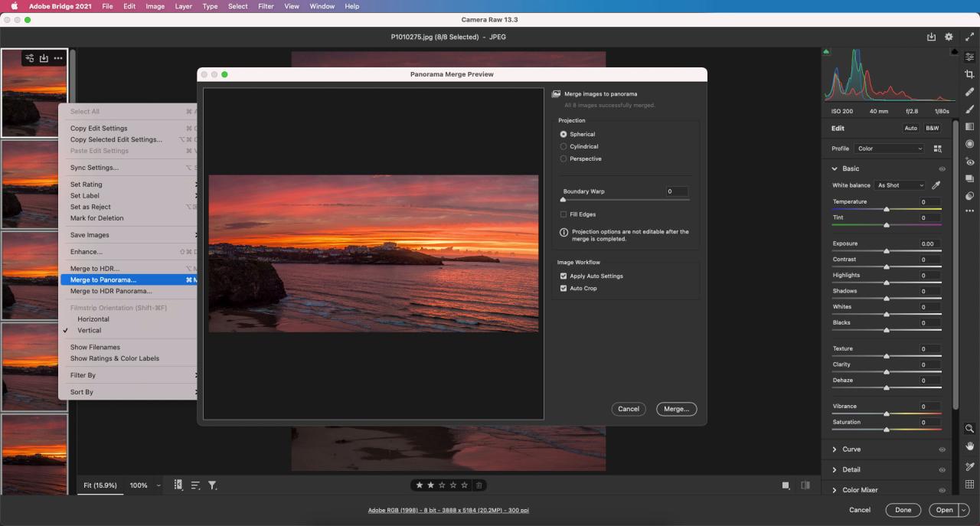
Task: Pick White Balance with the eyedropper icon
Action: (x=936, y=185)
